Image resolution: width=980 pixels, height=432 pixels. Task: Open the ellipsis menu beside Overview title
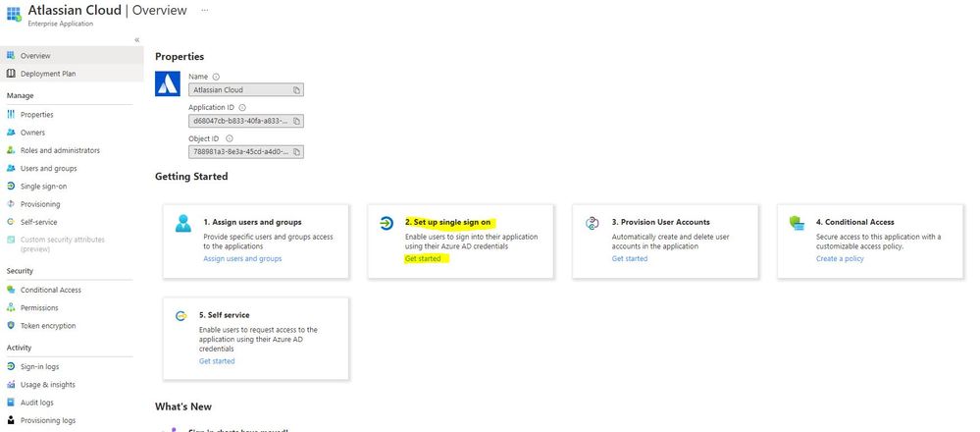[x=205, y=11]
